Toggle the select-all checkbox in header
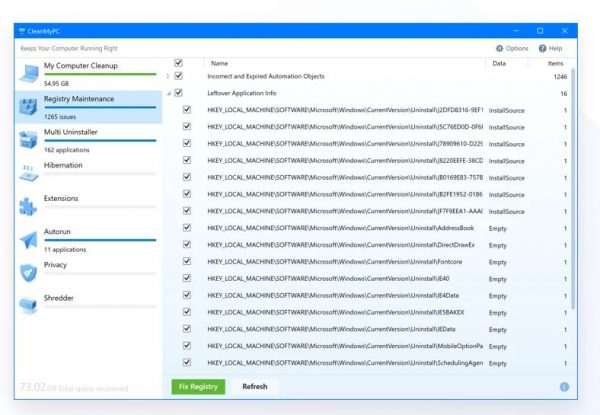The width and height of the screenshot is (600, 415). point(178,63)
